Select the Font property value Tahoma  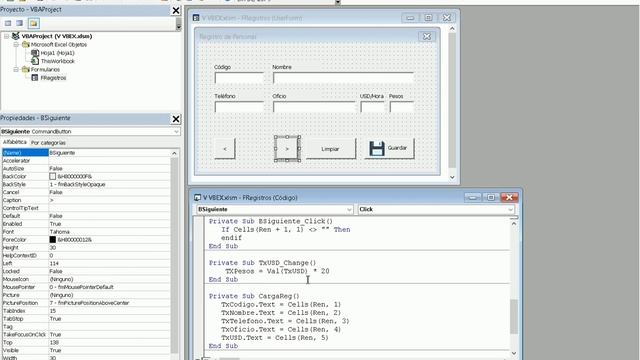tap(109, 231)
